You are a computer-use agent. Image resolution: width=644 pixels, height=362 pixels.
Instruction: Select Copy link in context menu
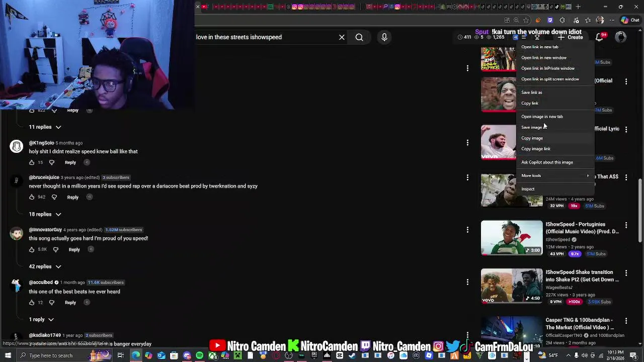click(x=555, y=103)
